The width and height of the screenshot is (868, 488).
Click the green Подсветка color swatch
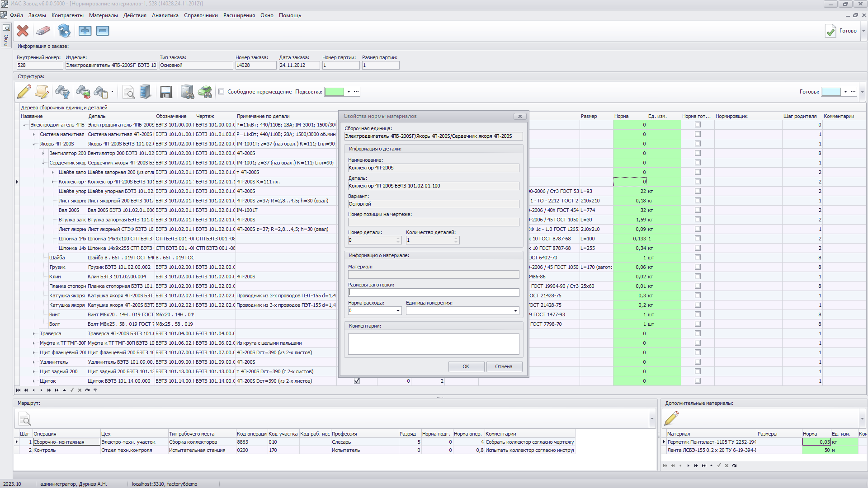335,92
